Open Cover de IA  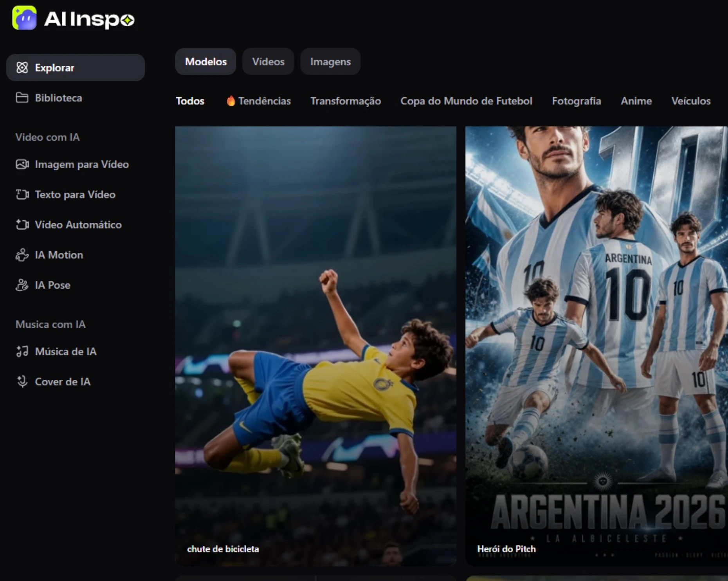click(76, 381)
